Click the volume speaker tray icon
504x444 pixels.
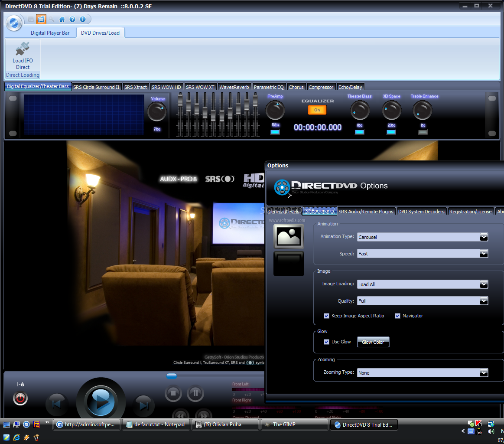[491, 431]
